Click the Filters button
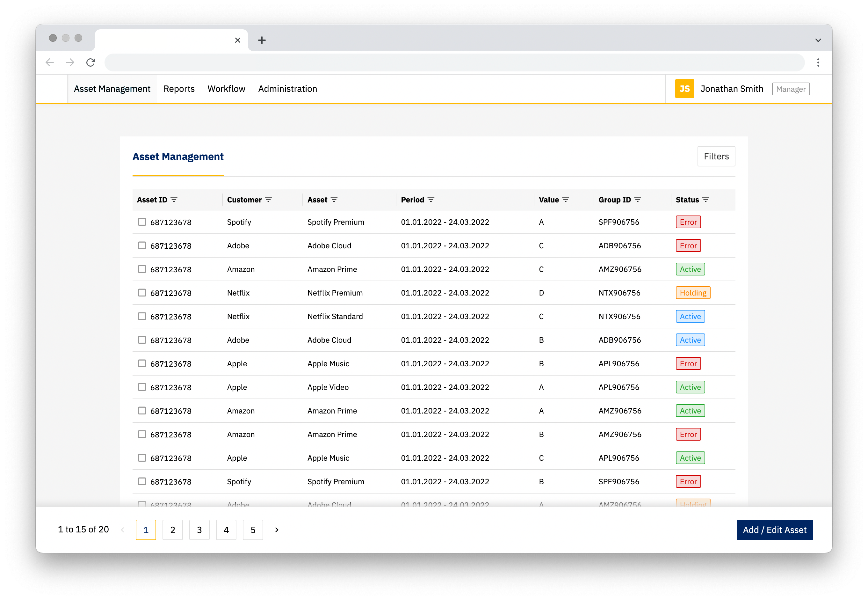Image resolution: width=868 pixels, height=600 pixels. 716,156
